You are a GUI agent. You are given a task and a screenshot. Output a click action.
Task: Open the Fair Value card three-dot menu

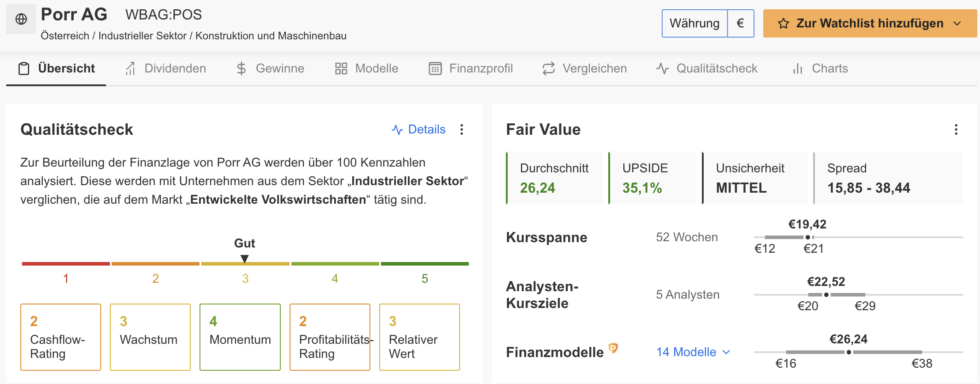point(956,129)
